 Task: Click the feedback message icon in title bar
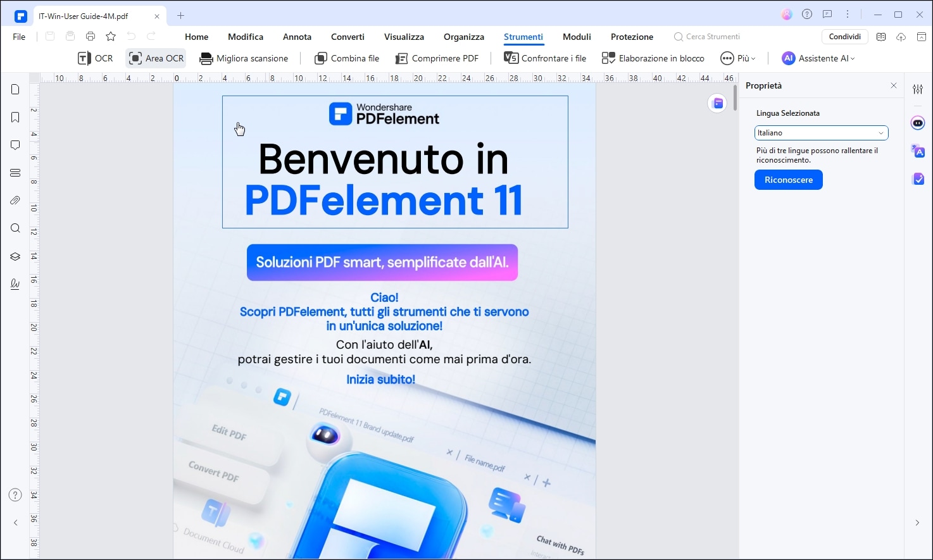[827, 15]
